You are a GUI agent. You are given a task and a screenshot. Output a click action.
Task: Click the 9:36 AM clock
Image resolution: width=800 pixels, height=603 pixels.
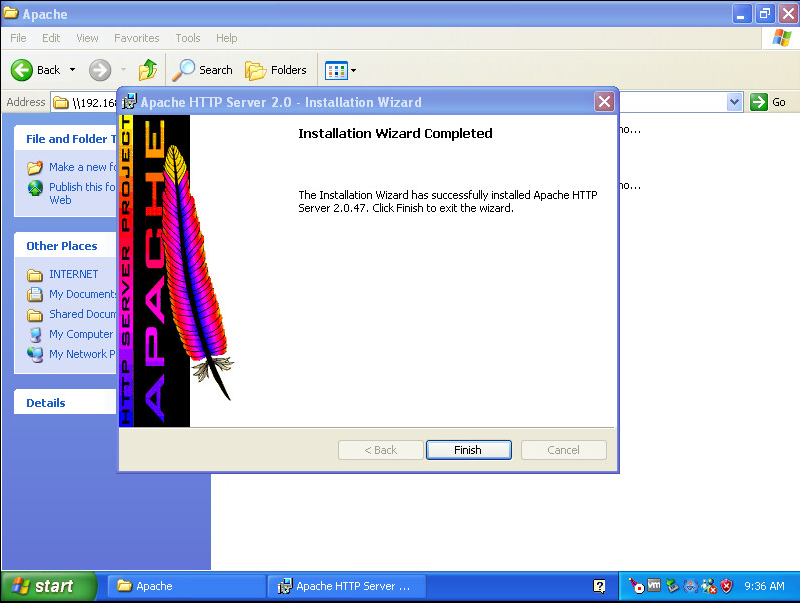[764, 586]
